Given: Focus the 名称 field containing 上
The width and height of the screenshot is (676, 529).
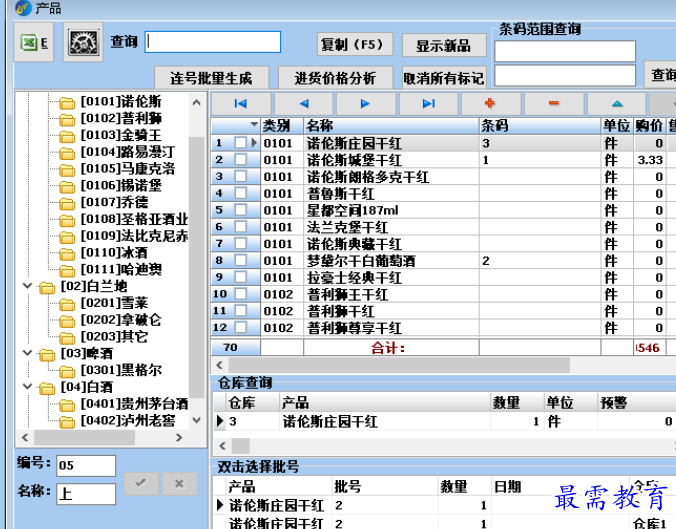Looking at the screenshot, I should pos(86,494).
